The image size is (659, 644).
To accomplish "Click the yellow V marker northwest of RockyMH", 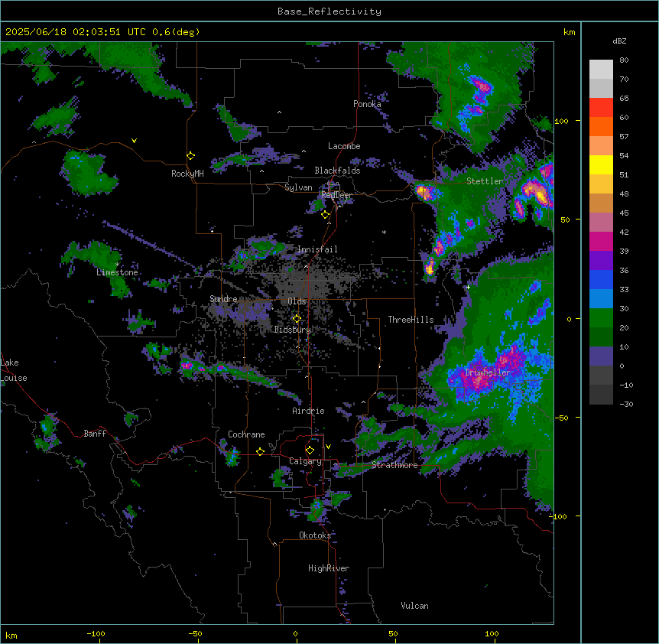I will pos(134,141).
